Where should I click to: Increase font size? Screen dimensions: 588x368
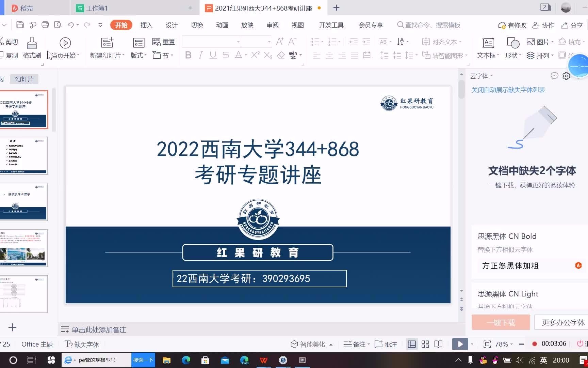coord(280,42)
